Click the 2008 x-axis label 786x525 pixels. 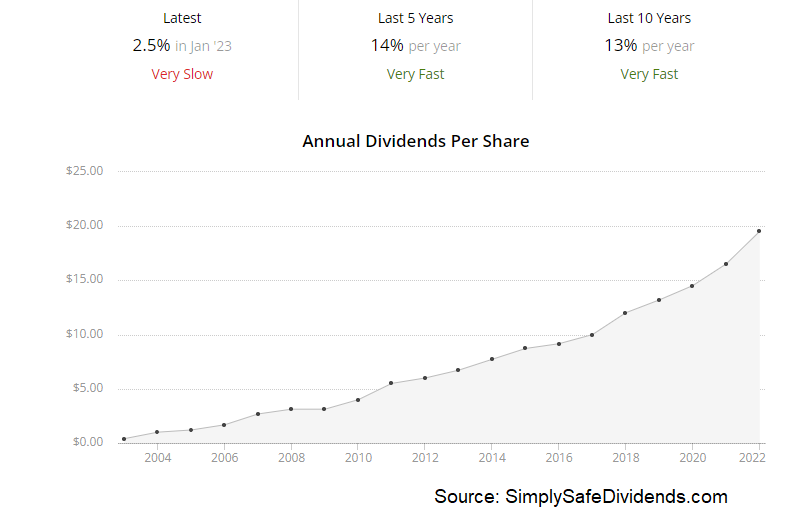(x=291, y=457)
